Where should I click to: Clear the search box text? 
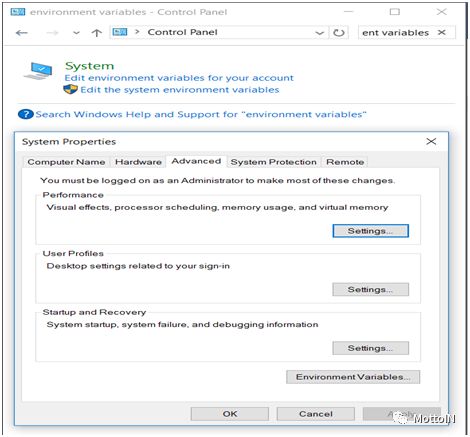pos(442,32)
